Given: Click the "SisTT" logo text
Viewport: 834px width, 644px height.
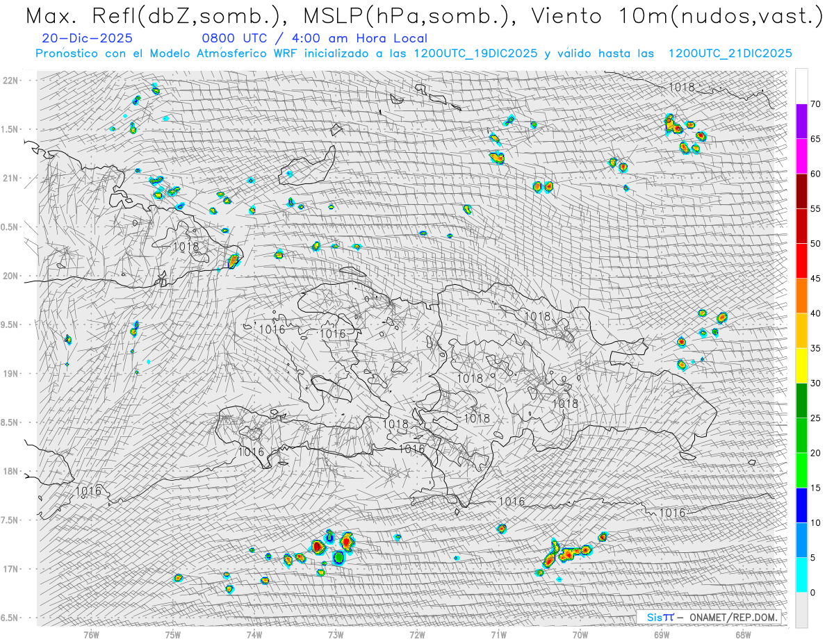Looking at the screenshot, I should 660,617.
